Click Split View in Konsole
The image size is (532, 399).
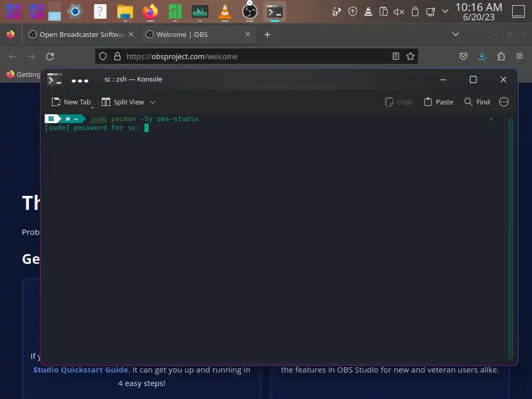[x=124, y=102]
